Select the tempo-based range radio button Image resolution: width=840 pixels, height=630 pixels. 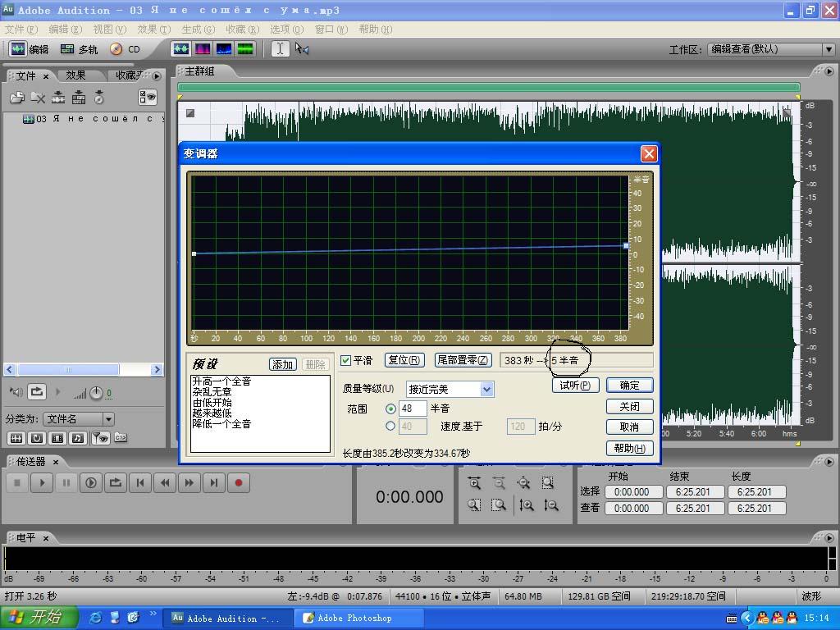[390, 427]
